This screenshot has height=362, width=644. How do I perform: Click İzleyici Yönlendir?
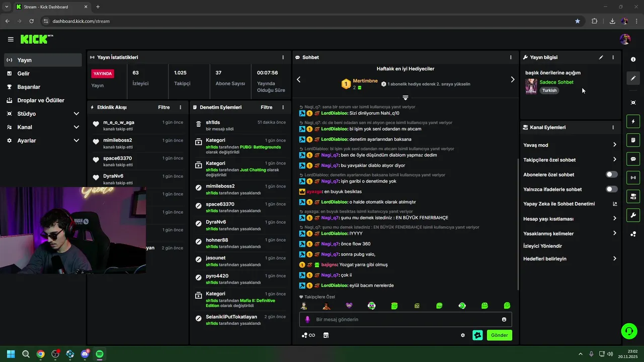[542, 246]
